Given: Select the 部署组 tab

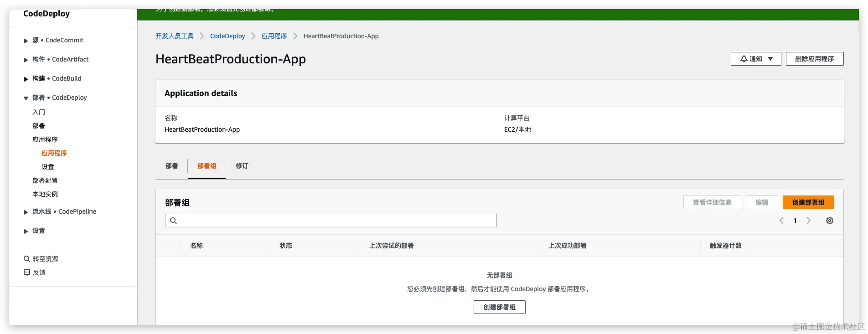Looking at the screenshot, I should coord(207,166).
